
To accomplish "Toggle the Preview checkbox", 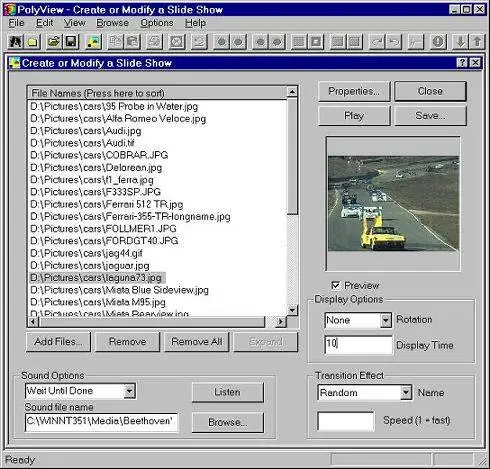I will point(336,285).
